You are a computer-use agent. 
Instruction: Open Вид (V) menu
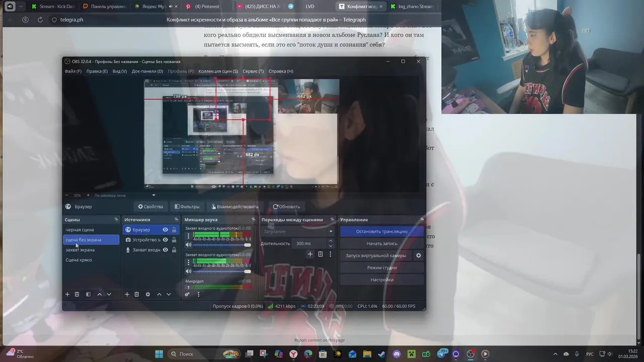[x=120, y=71]
